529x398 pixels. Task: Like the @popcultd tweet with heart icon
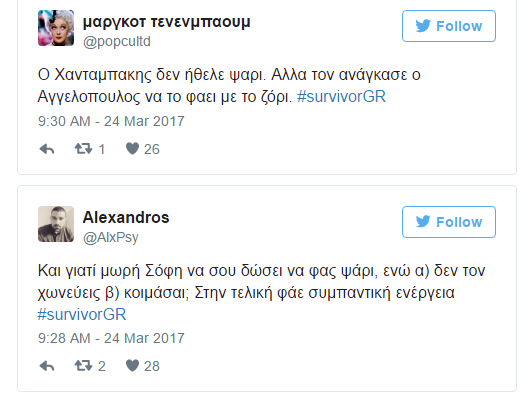[132, 149]
